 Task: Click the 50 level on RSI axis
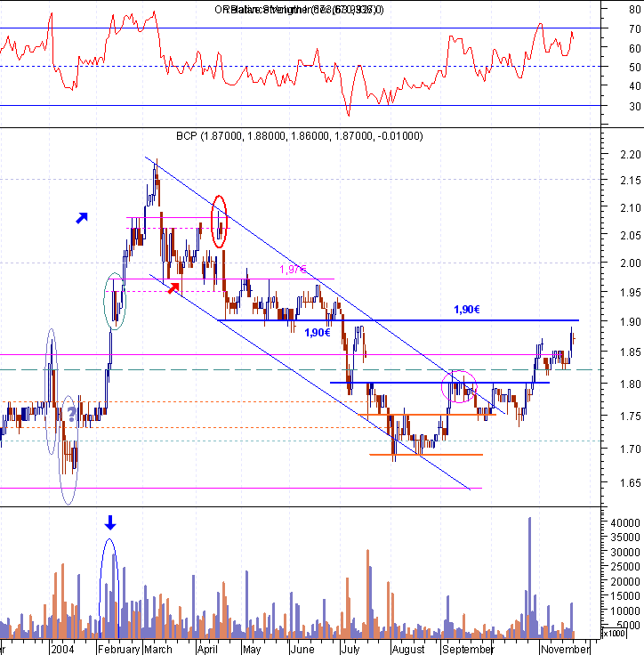tap(635, 67)
